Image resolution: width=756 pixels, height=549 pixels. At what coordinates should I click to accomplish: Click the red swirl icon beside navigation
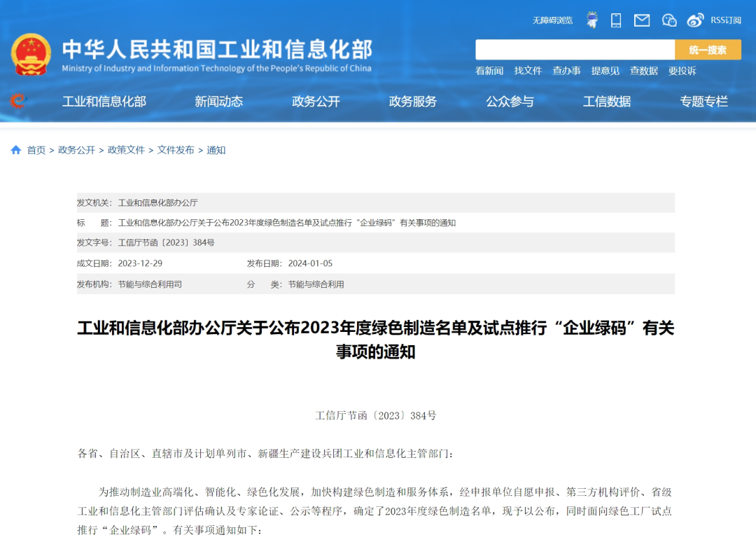[x=17, y=101]
